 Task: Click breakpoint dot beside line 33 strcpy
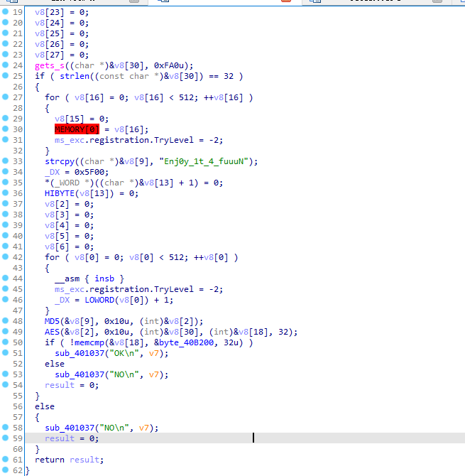[x=6, y=161]
